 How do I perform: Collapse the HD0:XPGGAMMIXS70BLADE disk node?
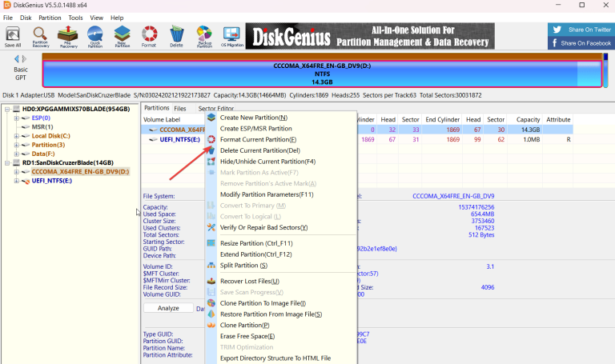tap(7, 109)
